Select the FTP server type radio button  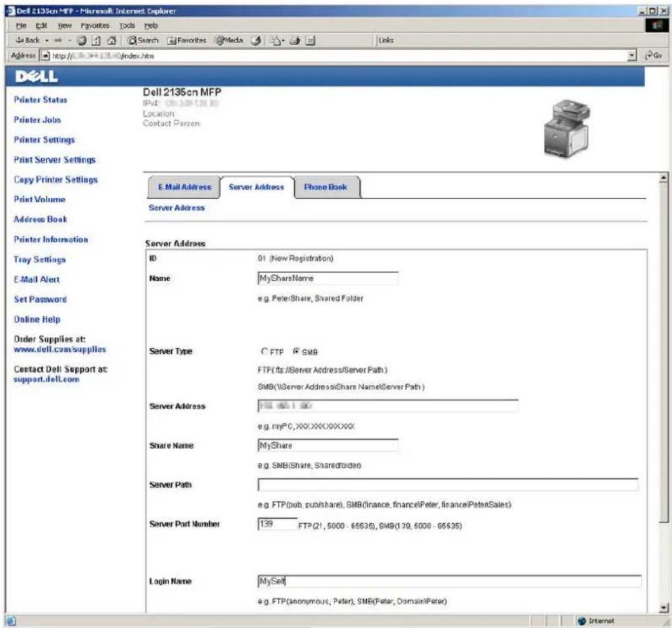click(264, 351)
